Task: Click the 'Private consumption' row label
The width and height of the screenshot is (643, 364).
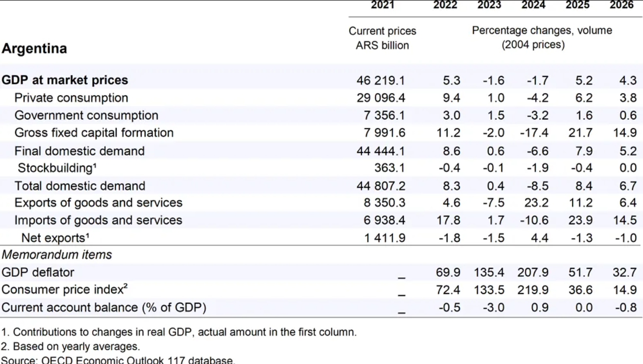Action: click(x=72, y=97)
